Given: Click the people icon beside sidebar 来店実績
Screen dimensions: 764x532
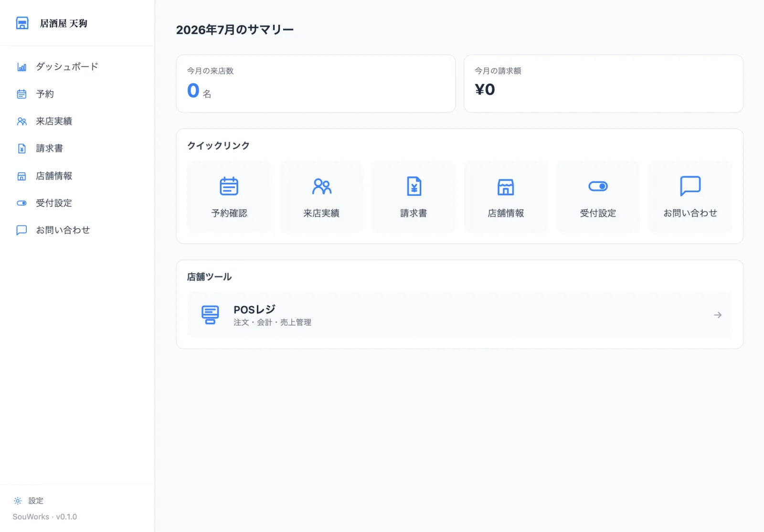Looking at the screenshot, I should coord(22,121).
